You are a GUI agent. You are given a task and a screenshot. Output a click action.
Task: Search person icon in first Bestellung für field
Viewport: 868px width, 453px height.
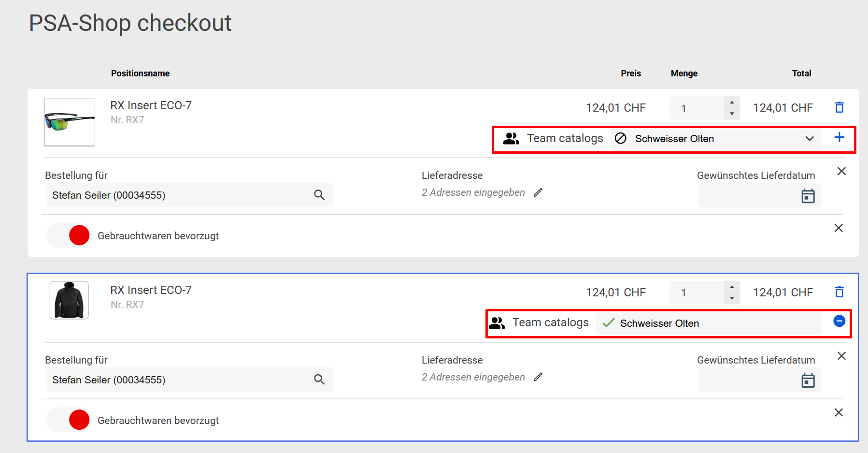coord(319,195)
